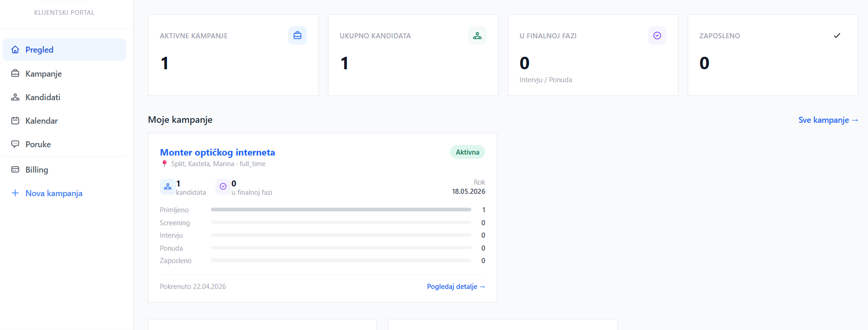
Task: Click the final-phase circle icon in campaign card
Action: point(223,187)
